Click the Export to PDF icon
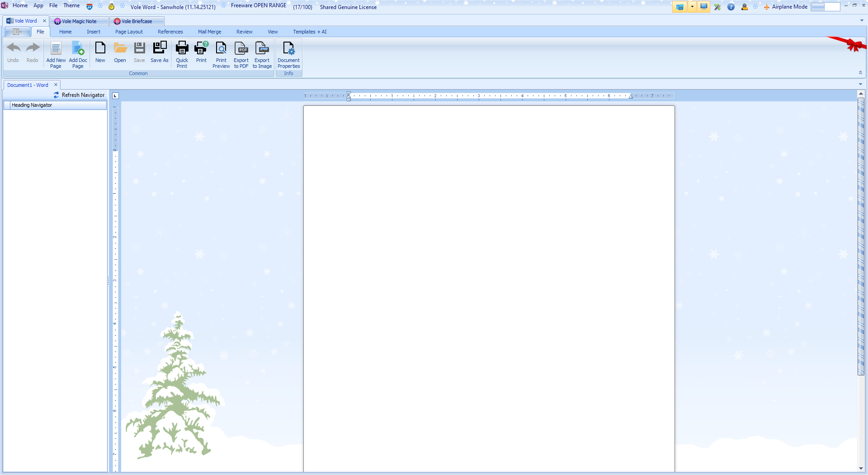The width and height of the screenshot is (868, 475). click(241, 48)
